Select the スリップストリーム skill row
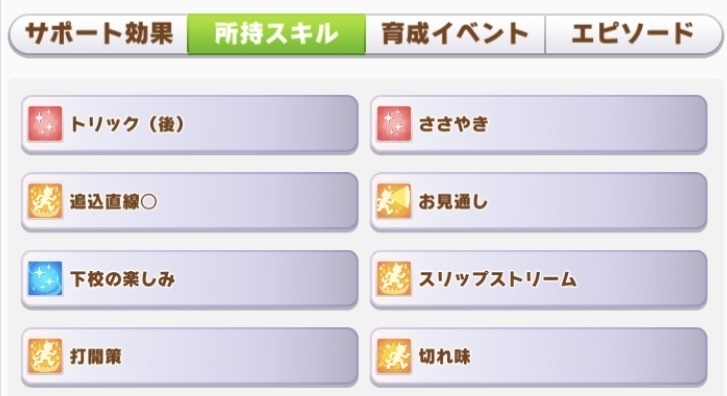This screenshot has width=727, height=396. 538,279
